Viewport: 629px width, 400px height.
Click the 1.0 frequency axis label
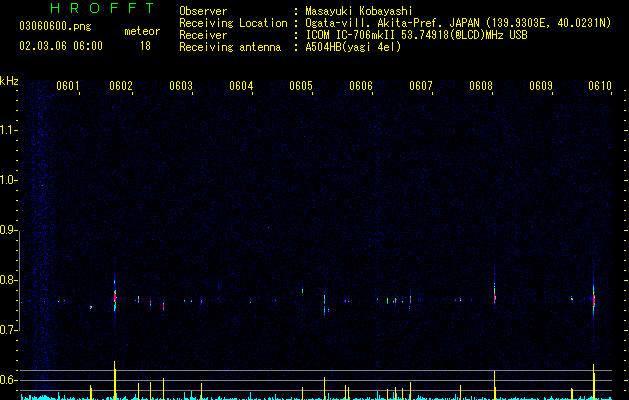(9, 180)
